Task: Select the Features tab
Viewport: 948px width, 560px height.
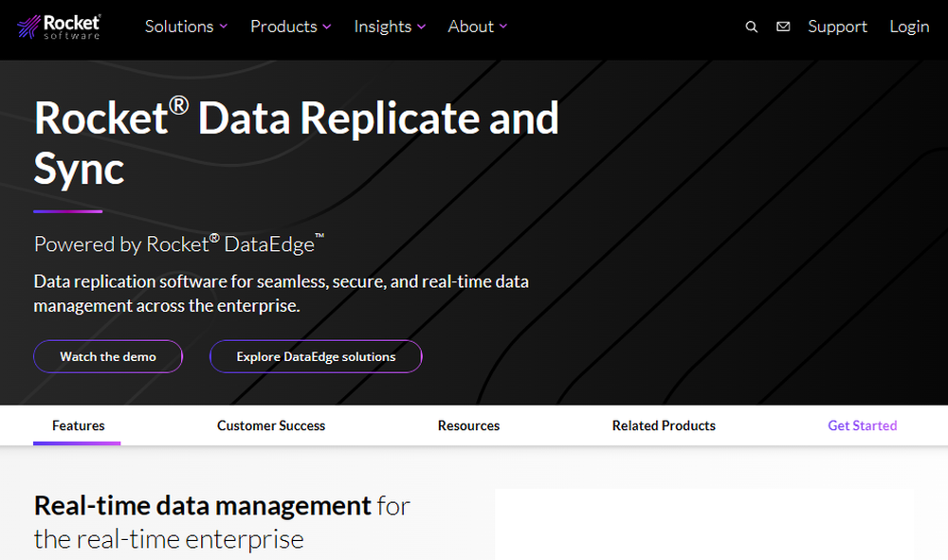Action: 77,425
